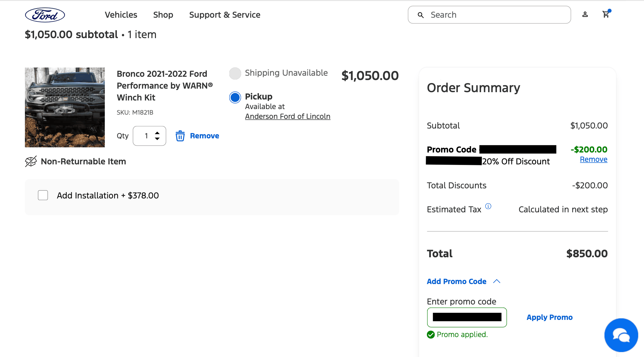Select the Pickup radio button

point(235,97)
